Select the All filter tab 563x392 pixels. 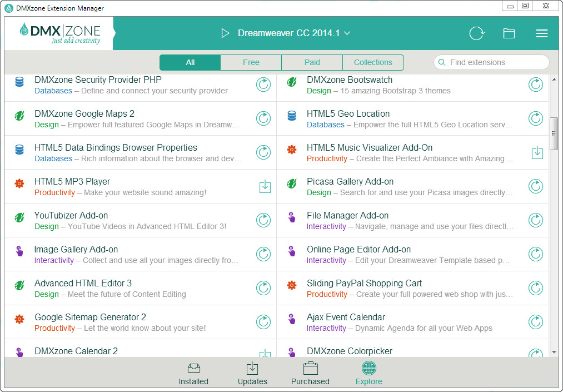point(190,62)
